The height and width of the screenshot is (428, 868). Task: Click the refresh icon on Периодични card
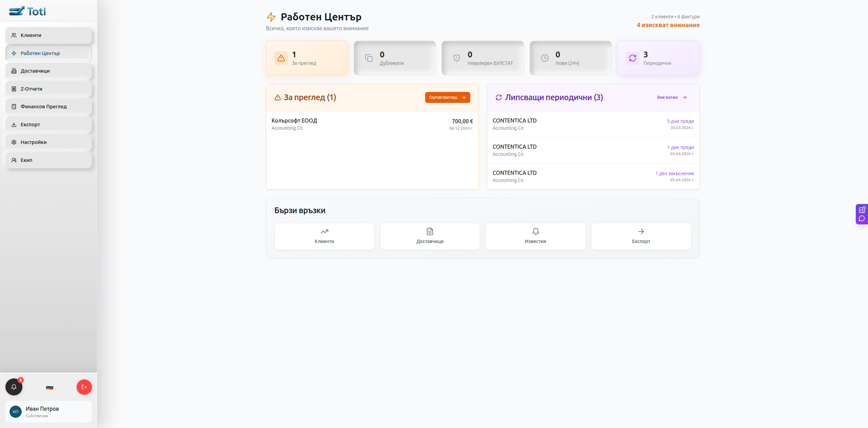pyautogui.click(x=633, y=58)
